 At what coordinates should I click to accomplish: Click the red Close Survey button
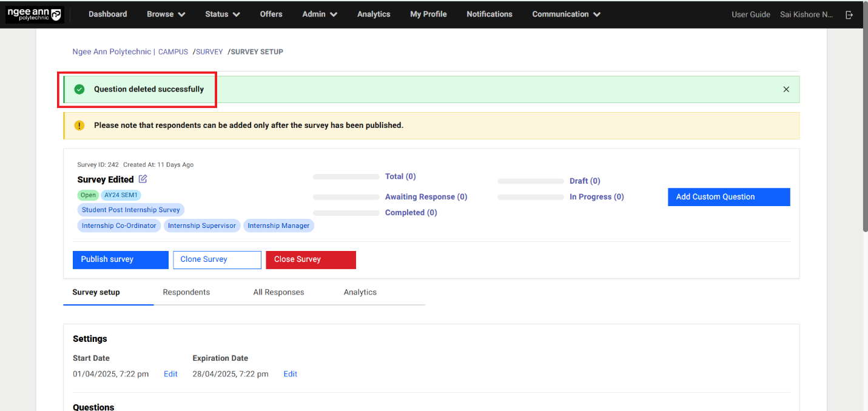tap(311, 259)
